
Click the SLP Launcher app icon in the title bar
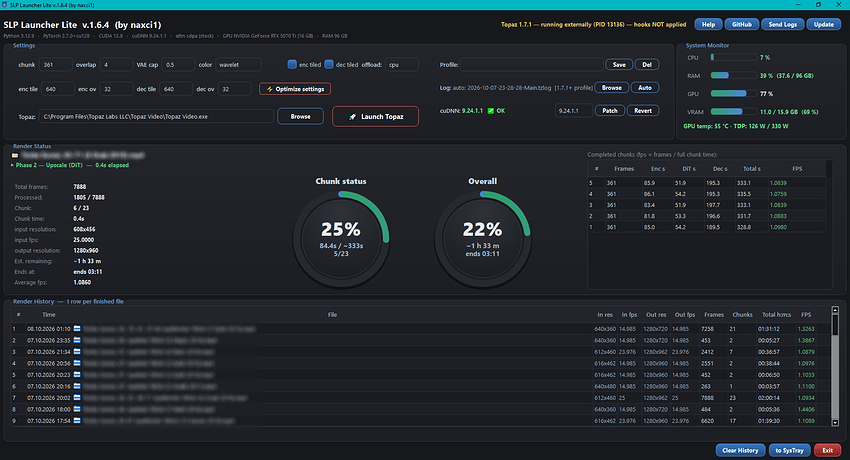[5, 5]
